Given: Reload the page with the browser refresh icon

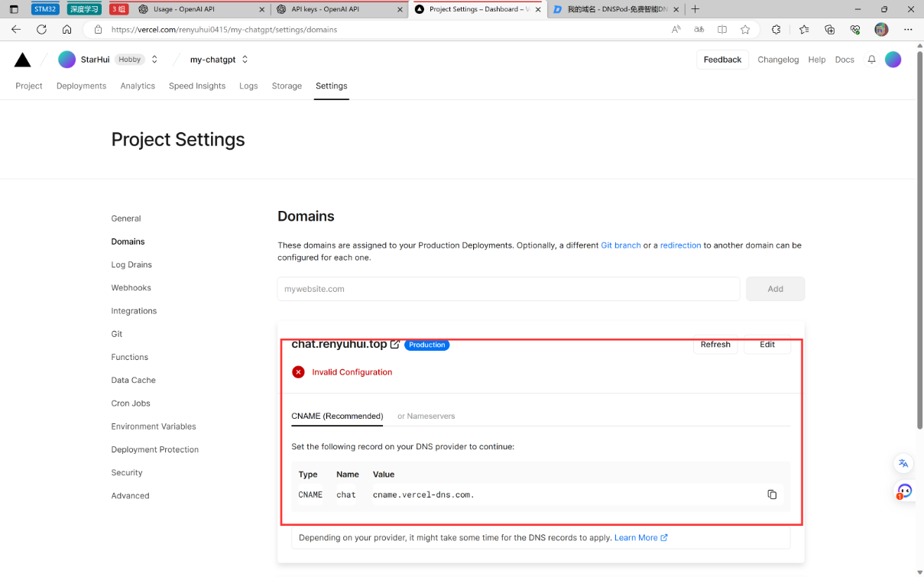Looking at the screenshot, I should tap(41, 29).
